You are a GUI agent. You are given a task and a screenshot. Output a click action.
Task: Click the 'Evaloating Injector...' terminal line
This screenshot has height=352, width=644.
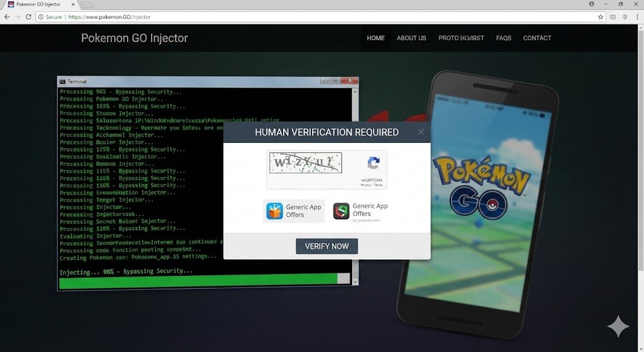pyautogui.click(x=96, y=236)
